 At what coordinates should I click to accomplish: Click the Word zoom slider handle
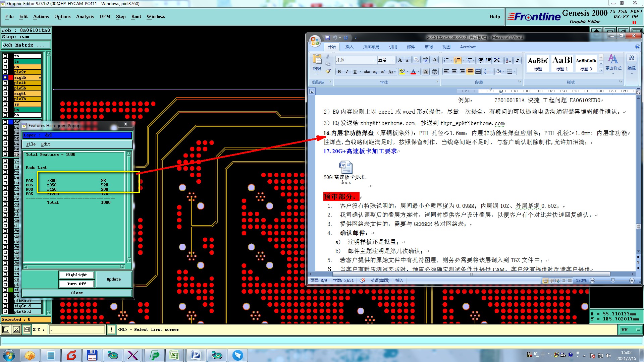[613, 281]
